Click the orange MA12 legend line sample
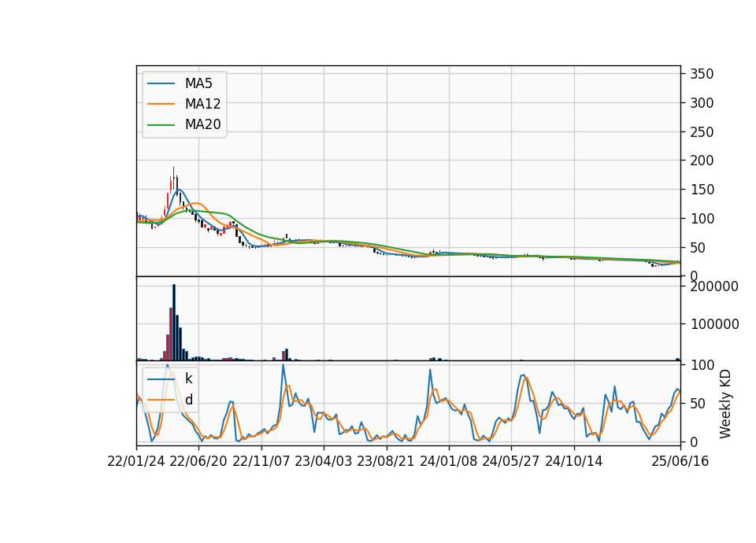Screen dimensions: 756x543 (161, 104)
